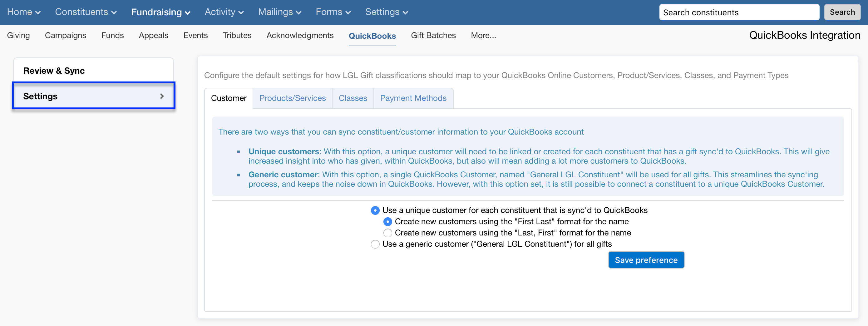Open the Payment Methods tab

(x=413, y=98)
